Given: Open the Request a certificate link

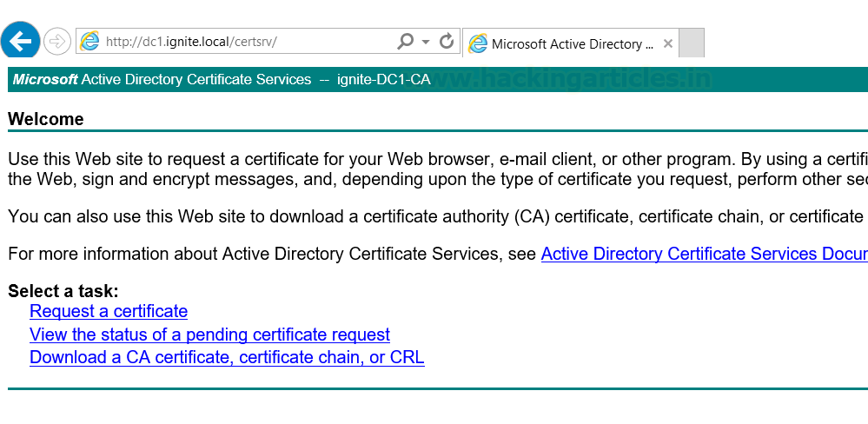Looking at the screenshot, I should tap(109, 312).
